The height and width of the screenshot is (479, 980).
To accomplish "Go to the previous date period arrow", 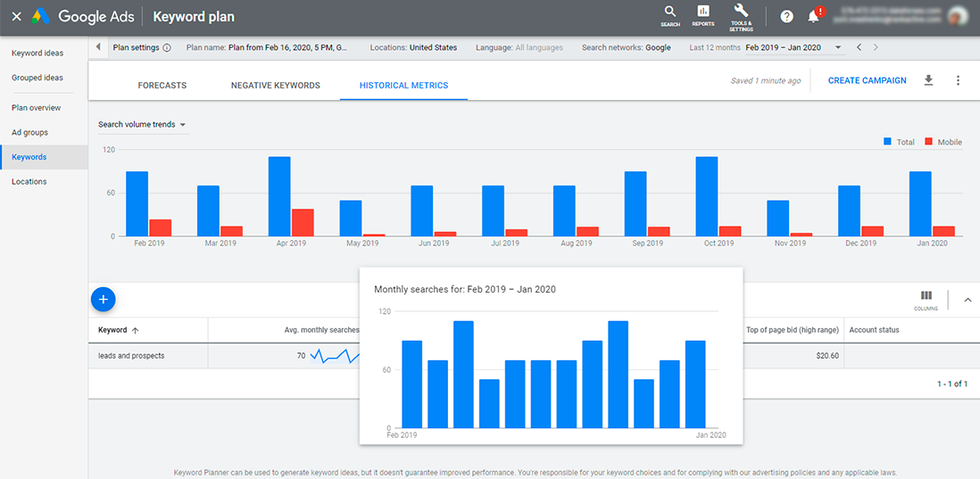I will pyautogui.click(x=860, y=47).
